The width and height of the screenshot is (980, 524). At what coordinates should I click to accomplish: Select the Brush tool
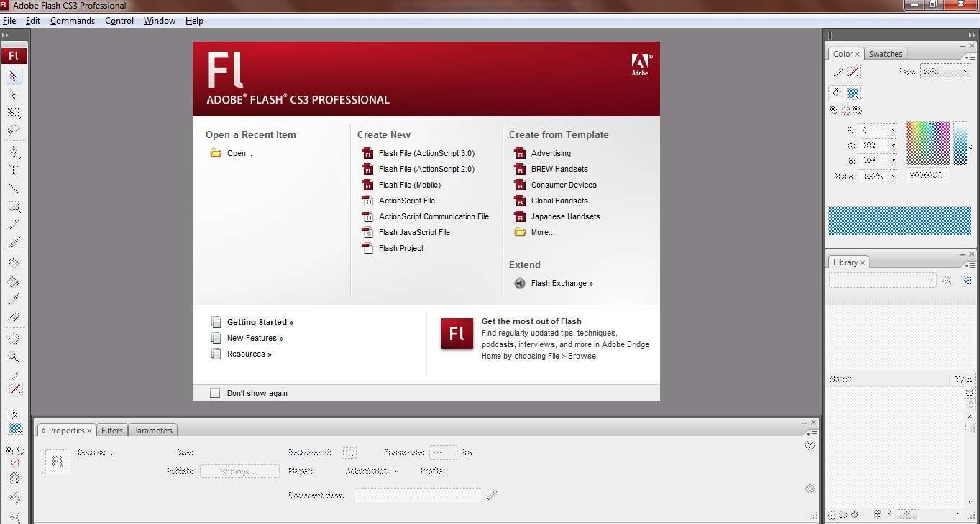[14, 242]
